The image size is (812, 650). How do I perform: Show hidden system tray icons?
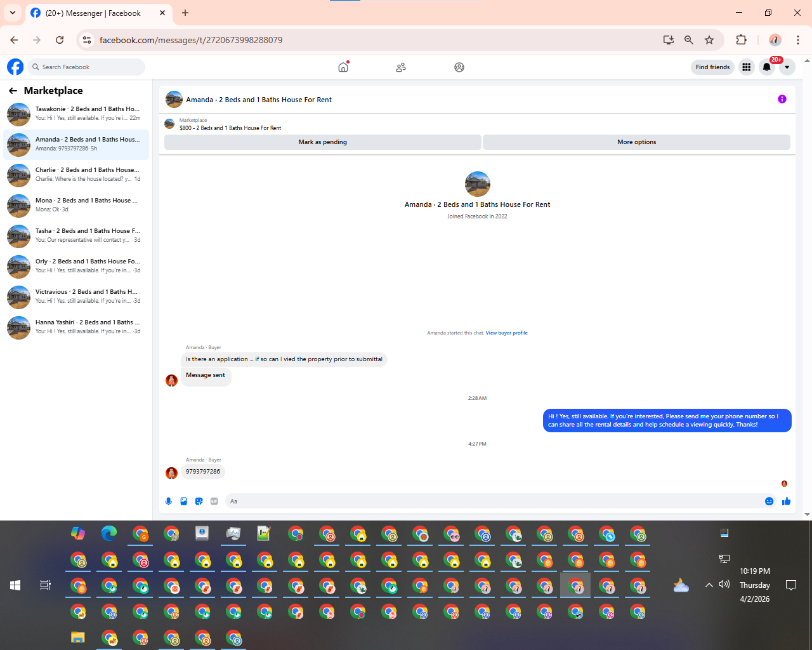709,585
